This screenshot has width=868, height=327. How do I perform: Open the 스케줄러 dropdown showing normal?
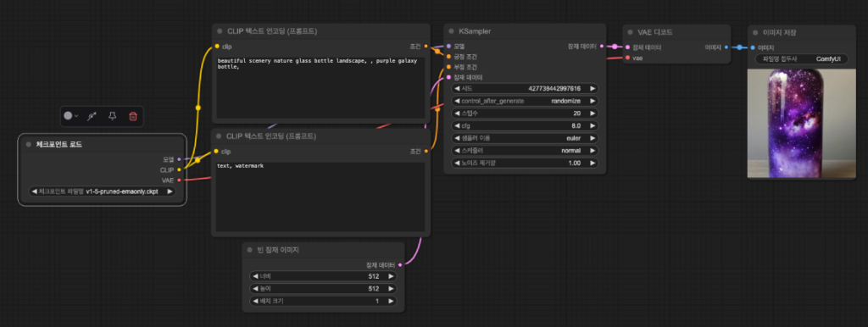pos(525,151)
